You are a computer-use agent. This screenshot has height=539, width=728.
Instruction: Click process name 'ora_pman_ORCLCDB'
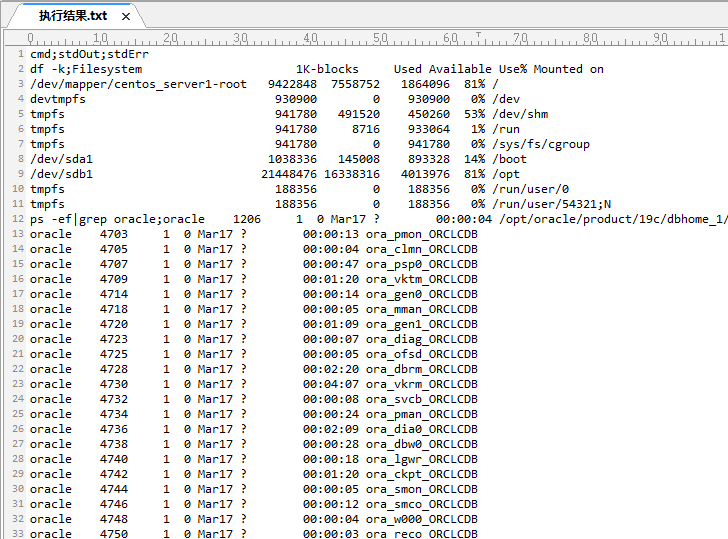(422, 414)
